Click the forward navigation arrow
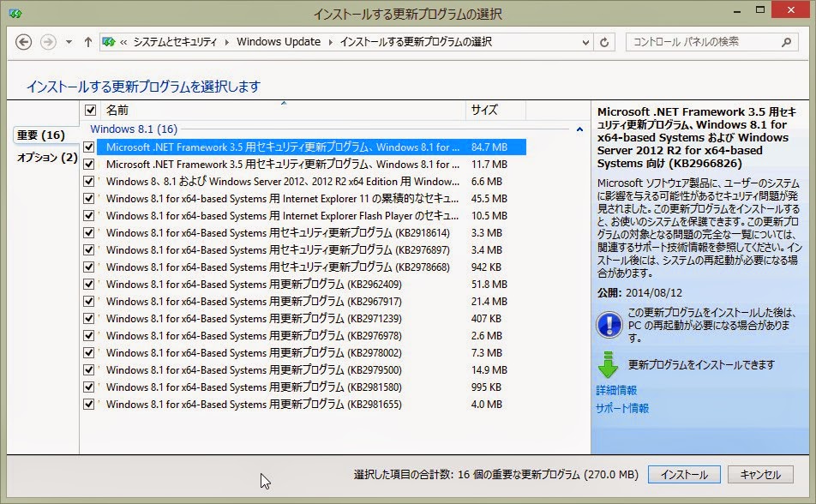The height and width of the screenshot is (504, 816). [x=48, y=42]
